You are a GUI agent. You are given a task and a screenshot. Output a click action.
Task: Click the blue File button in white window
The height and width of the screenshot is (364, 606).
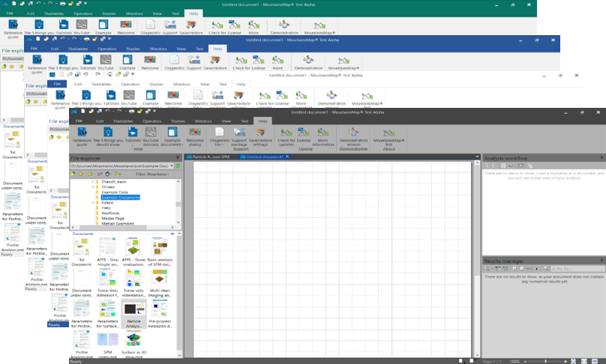(57, 84)
